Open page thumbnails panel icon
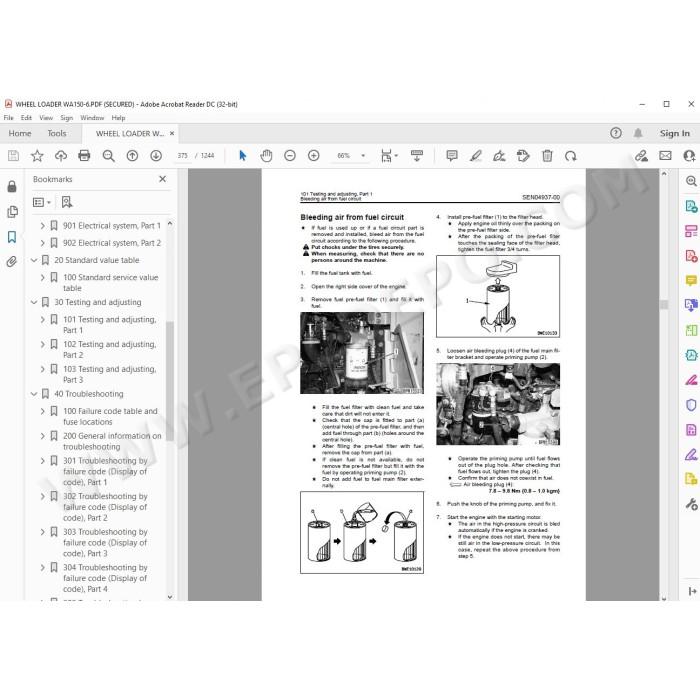 12,212
